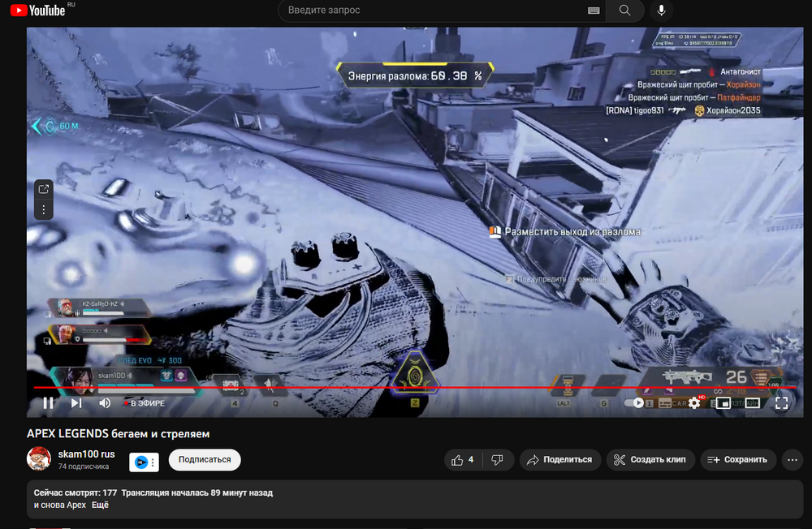Dislike the stream with thumbs down
Viewport: 812px width, 529px height.
[497, 460]
